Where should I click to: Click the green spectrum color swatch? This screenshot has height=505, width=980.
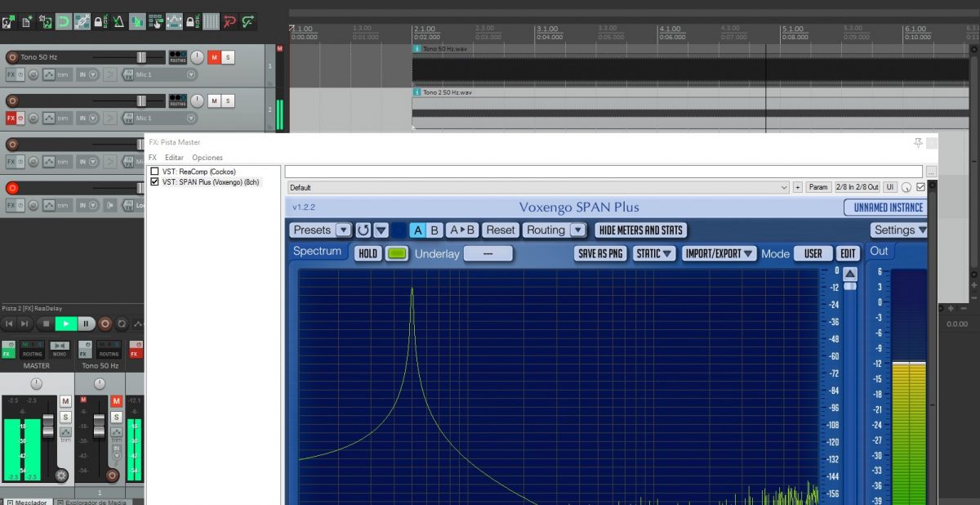pos(396,253)
